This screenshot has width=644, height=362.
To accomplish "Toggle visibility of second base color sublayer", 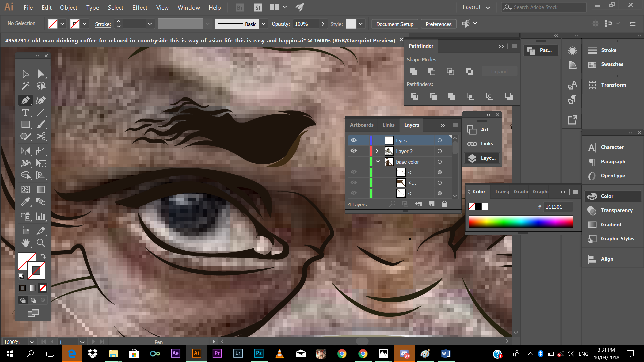I will click(354, 182).
